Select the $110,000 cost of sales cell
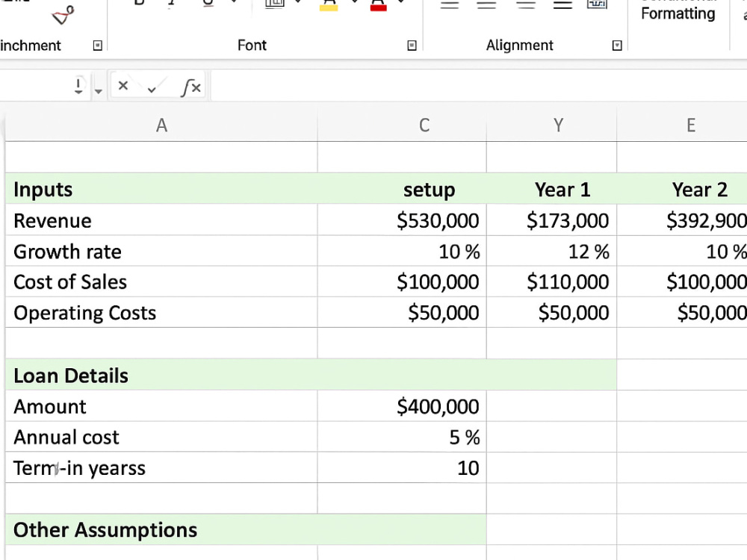The height and width of the screenshot is (560, 747). pyautogui.click(x=552, y=281)
